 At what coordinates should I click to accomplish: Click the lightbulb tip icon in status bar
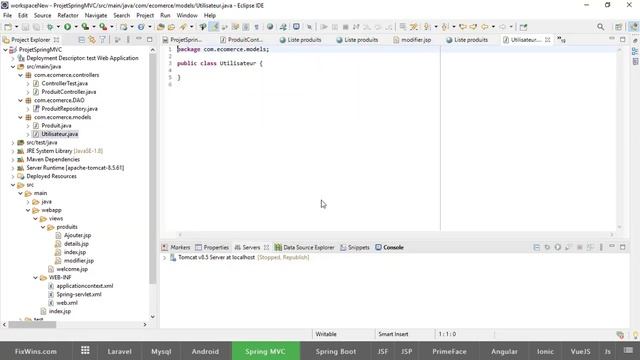635,335
